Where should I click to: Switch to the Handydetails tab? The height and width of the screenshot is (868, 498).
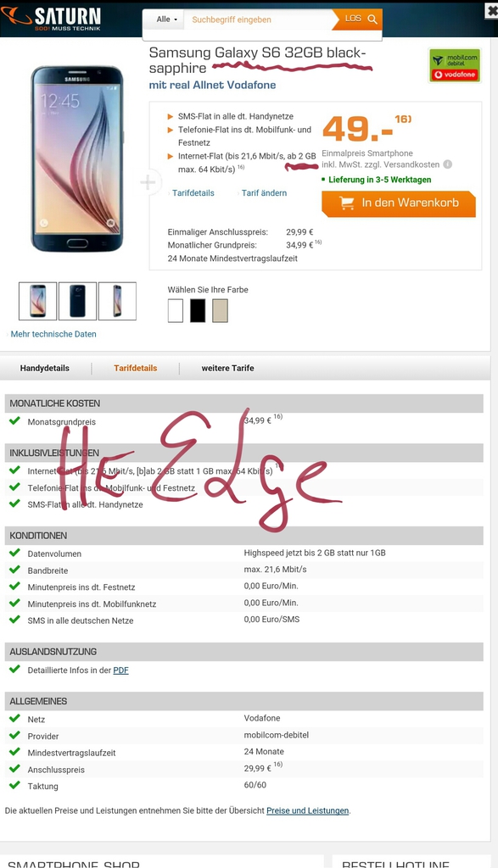click(x=45, y=368)
